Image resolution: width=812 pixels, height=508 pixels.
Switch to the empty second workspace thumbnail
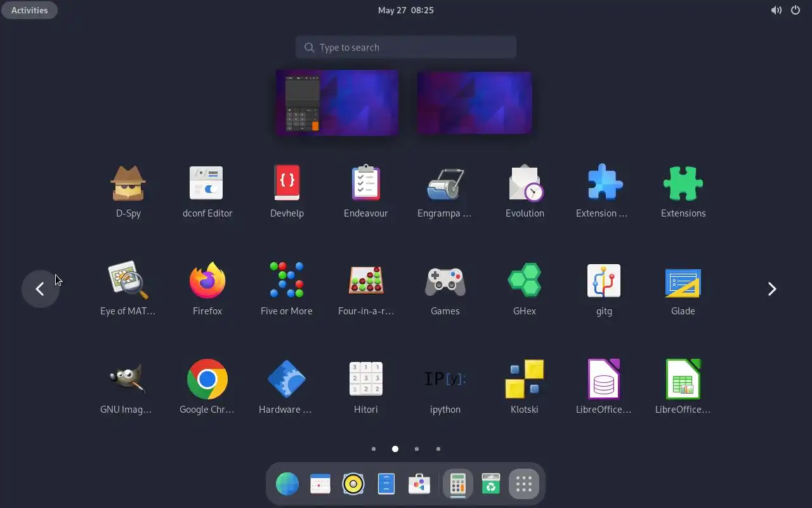click(x=475, y=102)
